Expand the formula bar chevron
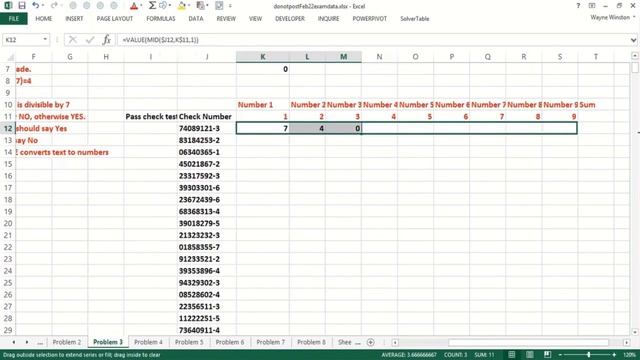 pyautogui.click(x=633, y=40)
